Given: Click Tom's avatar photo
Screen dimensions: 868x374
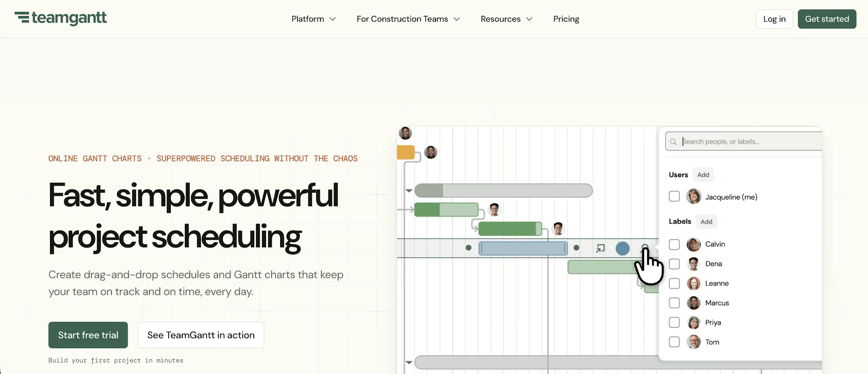Looking at the screenshot, I should coord(693,342).
